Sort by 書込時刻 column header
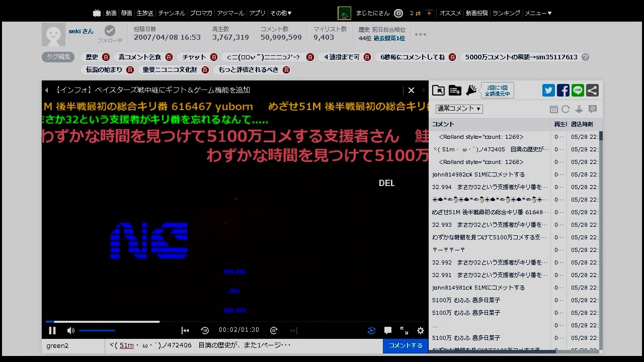This screenshot has width=644, height=362. click(583, 124)
